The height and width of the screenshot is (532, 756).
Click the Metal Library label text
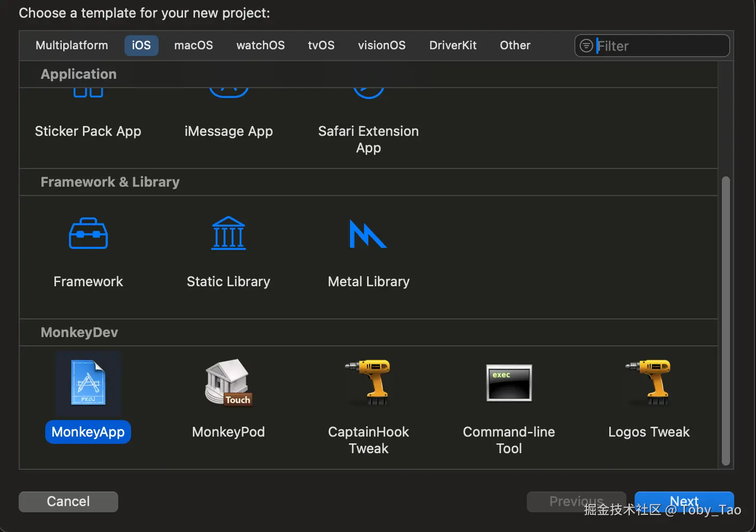tap(369, 282)
